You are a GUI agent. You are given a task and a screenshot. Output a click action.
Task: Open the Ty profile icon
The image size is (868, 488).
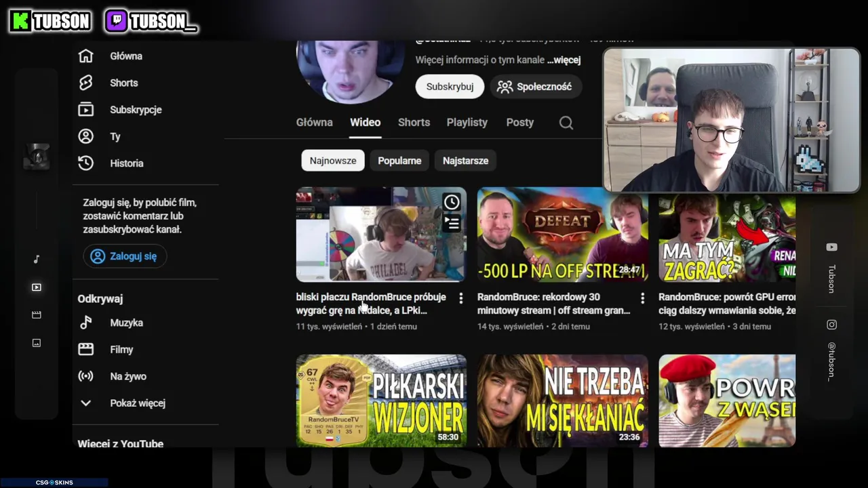click(x=85, y=136)
